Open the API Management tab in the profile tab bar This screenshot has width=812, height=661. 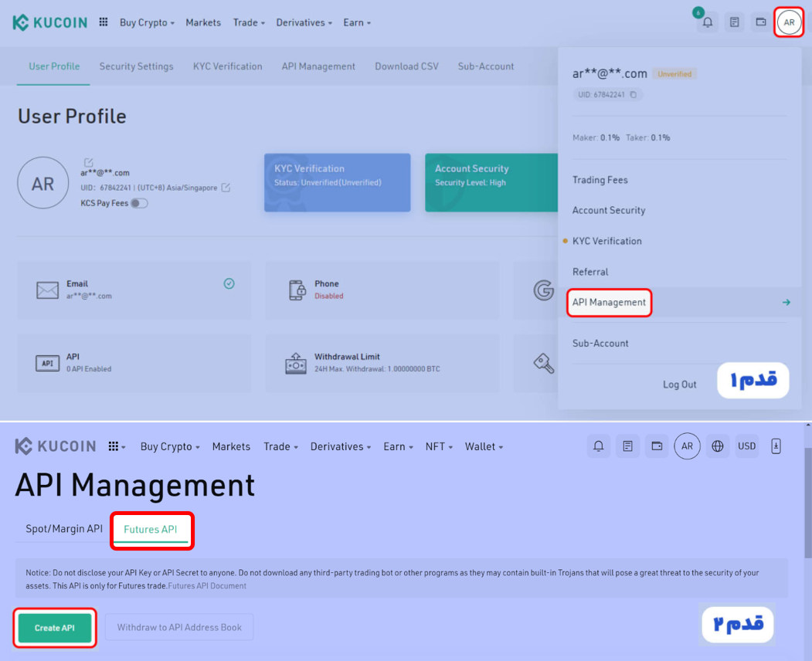pos(318,66)
